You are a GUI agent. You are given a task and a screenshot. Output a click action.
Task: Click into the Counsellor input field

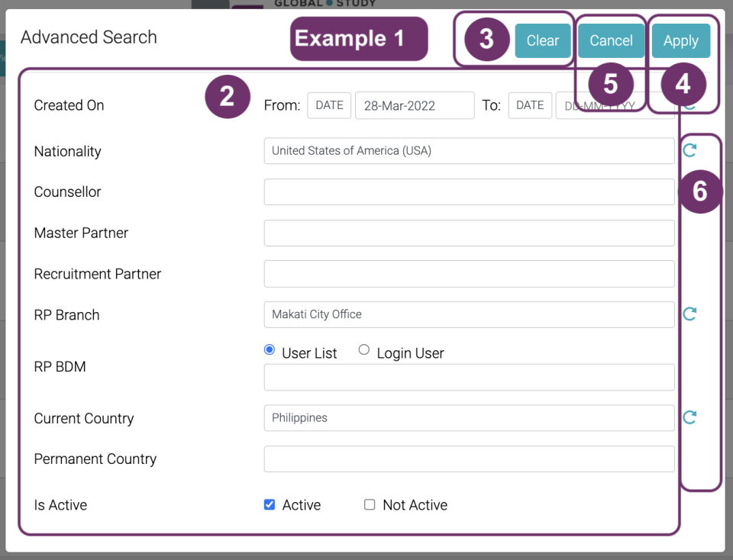point(469,192)
